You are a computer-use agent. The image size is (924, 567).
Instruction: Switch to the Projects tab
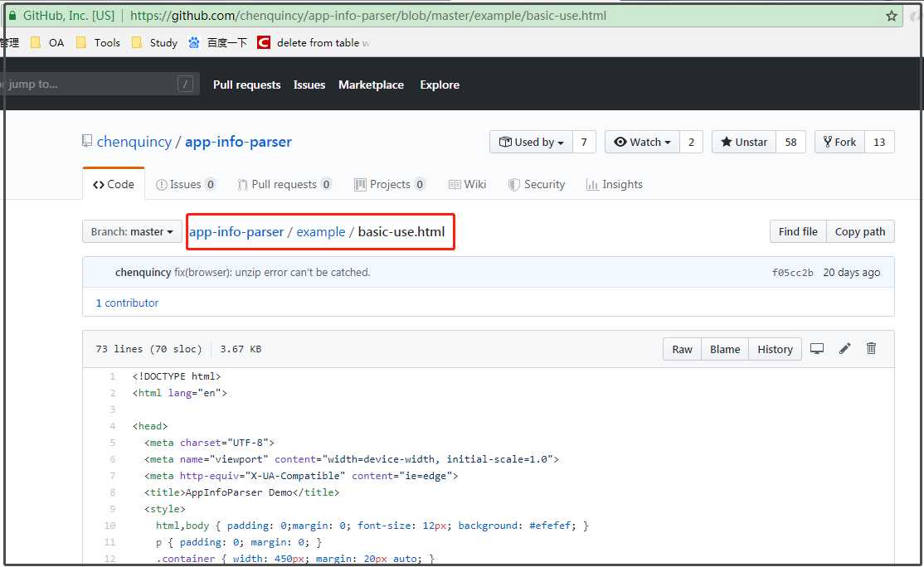click(390, 184)
